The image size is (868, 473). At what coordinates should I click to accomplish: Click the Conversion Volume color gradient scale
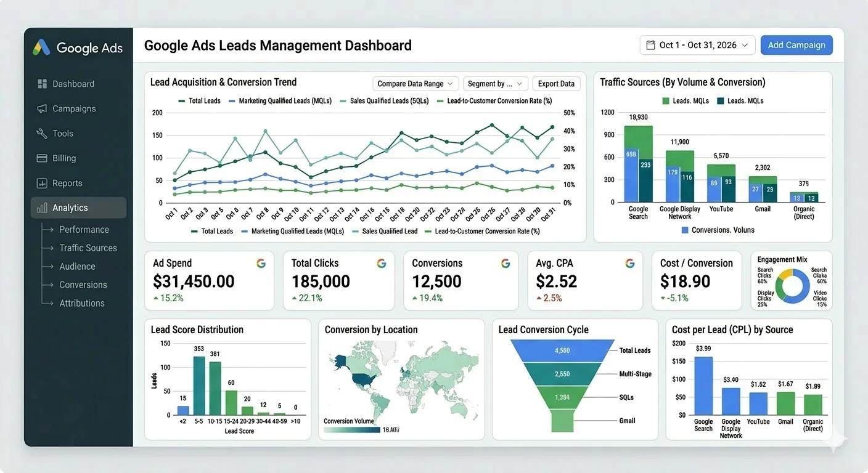click(x=351, y=430)
